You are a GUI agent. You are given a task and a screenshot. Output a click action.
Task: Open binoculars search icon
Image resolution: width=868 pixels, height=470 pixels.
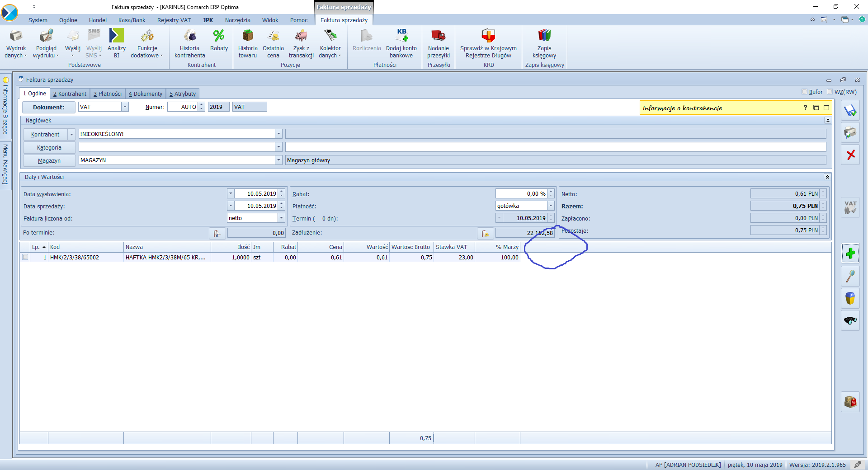[850, 320]
